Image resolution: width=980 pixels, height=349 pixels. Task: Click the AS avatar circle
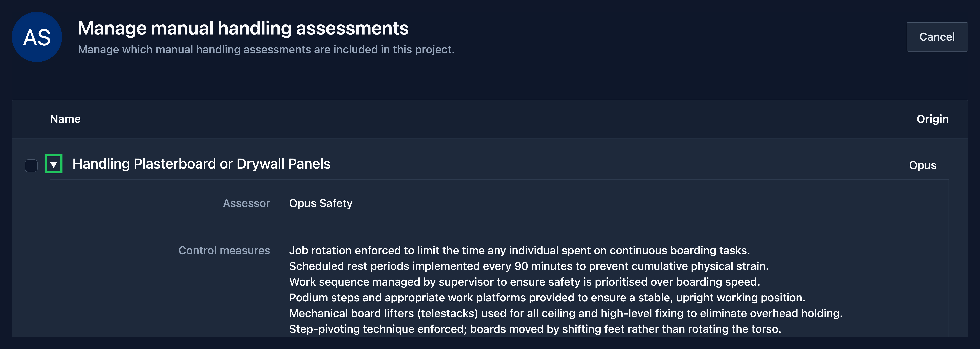(37, 37)
